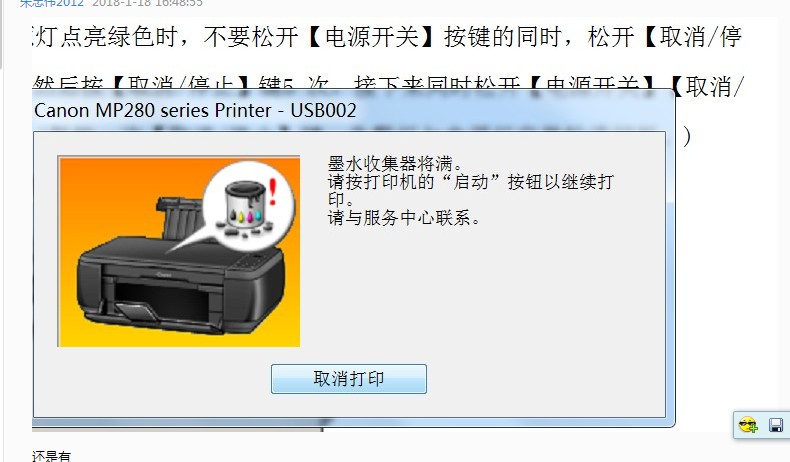This screenshot has width=790, height=462.
Task: Add the sunglasses emoji to favorites
Action: click(748, 425)
